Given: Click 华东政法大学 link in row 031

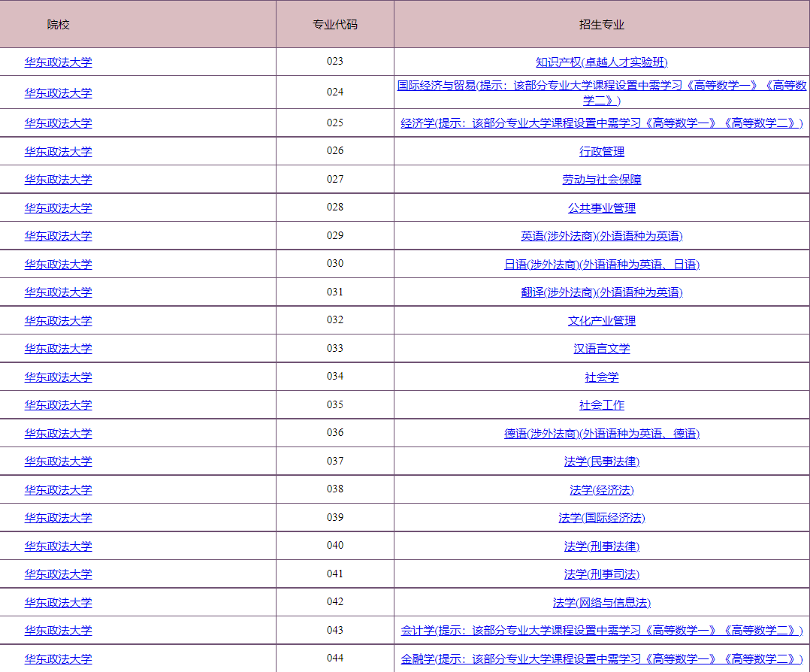Looking at the screenshot, I should [58, 292].
